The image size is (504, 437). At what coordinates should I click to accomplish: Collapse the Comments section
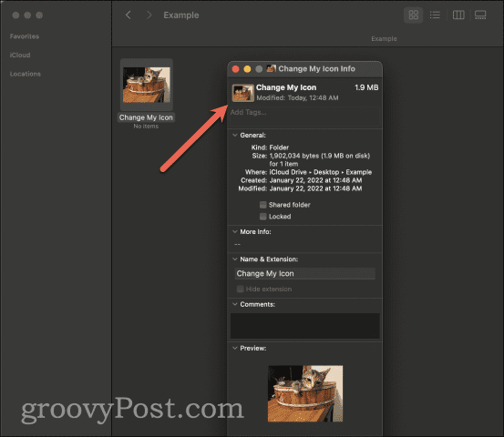pyautogui.click(x=235, y=304)
